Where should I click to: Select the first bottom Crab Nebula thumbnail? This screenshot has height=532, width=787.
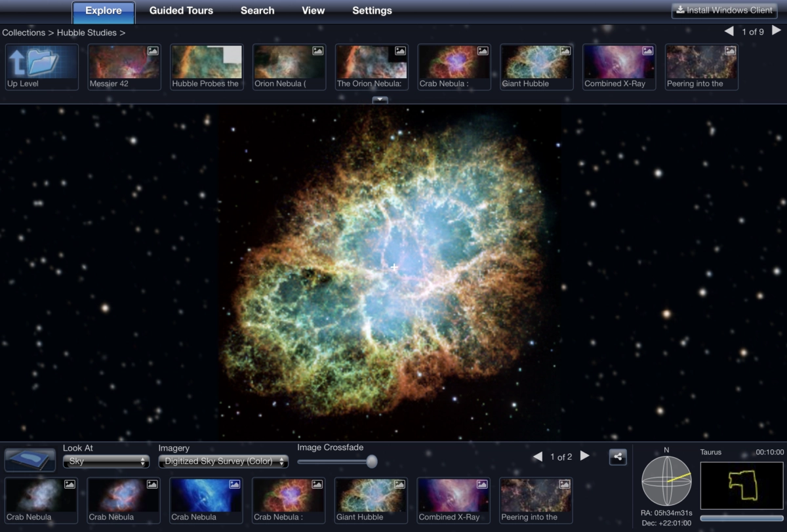coord(41,500)
